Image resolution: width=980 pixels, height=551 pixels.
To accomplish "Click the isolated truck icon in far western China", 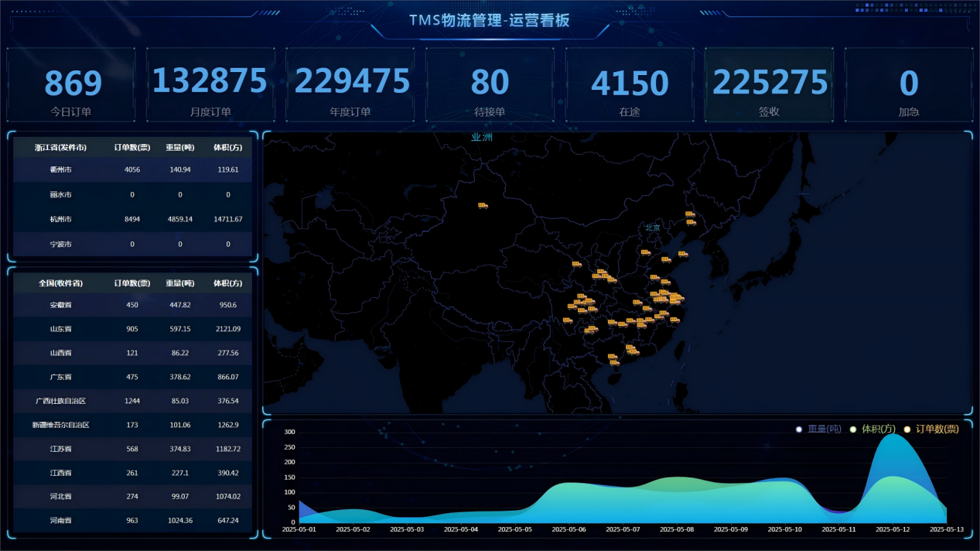I will tap(483, 206).
